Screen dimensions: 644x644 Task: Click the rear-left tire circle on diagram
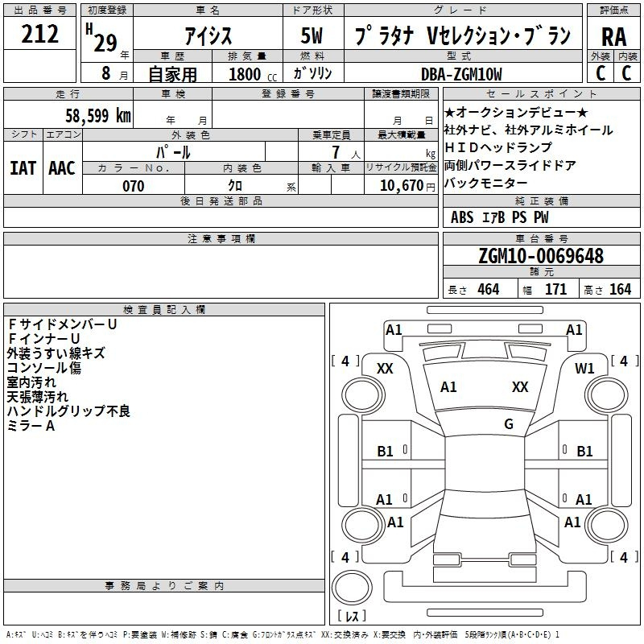click(x=363, y=525)
